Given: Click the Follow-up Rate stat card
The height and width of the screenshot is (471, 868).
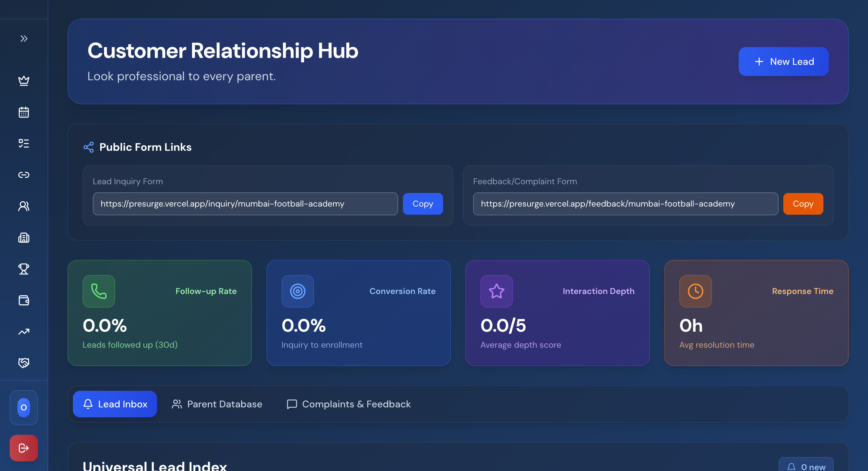Looking at the screenshot, I should (159, 313).
